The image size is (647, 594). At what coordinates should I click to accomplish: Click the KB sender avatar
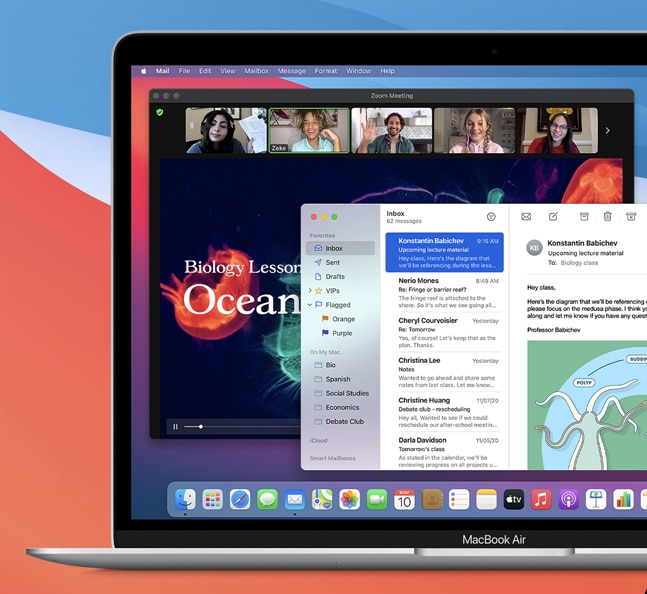pyautogui.click(x=534, y=248)
